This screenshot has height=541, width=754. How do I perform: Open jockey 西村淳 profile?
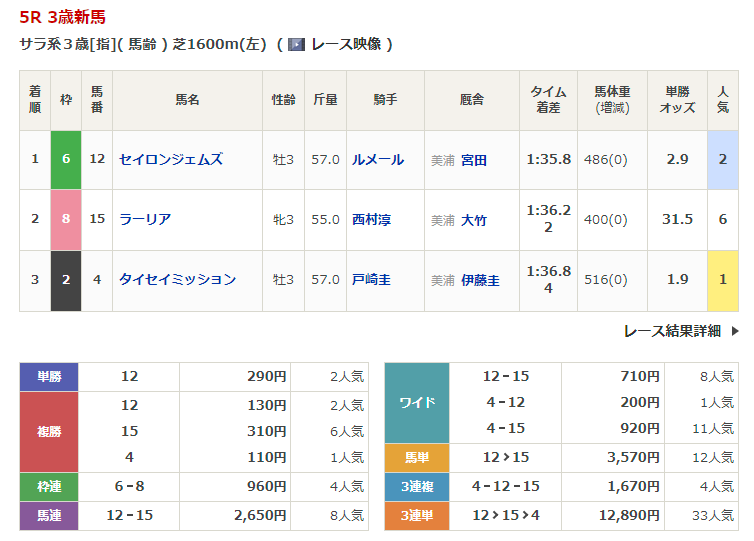(371, 219)
